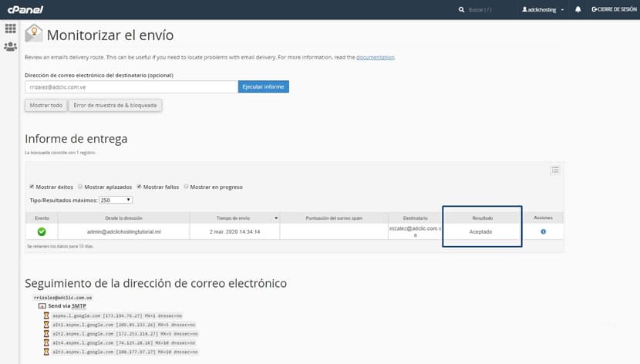The width and height of the screenshot is (640, 364).
Task: Open the table settings icon in report panel
Action: pyautogui.click(x=555, y=170)
